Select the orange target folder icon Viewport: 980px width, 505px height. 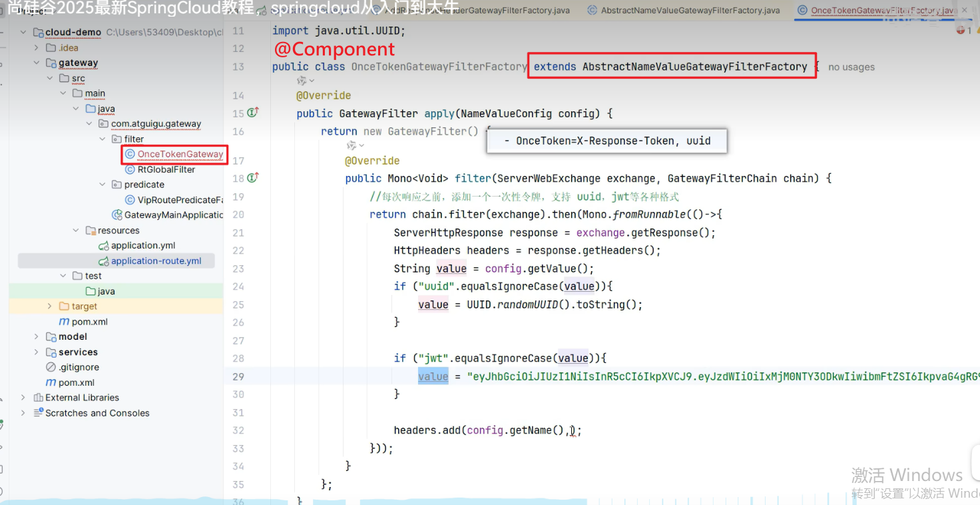pyautogui.click(x=64, y=306)
